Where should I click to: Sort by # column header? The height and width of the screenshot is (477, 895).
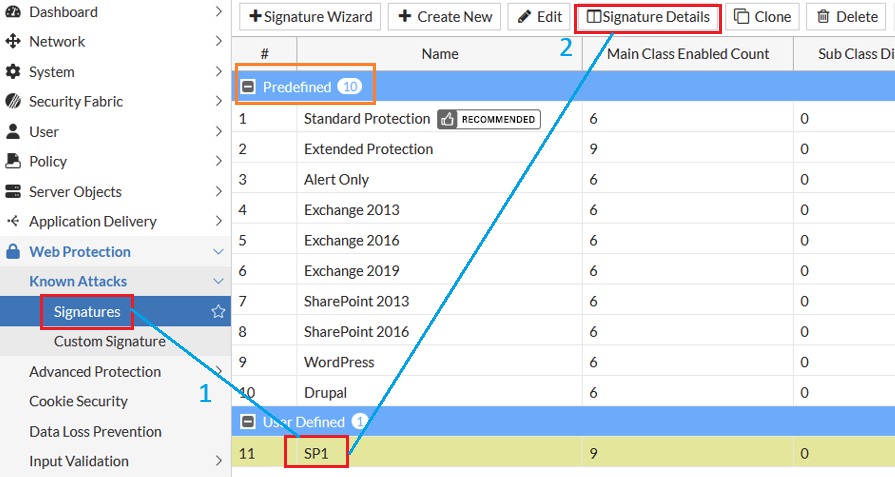coord(264,54)
